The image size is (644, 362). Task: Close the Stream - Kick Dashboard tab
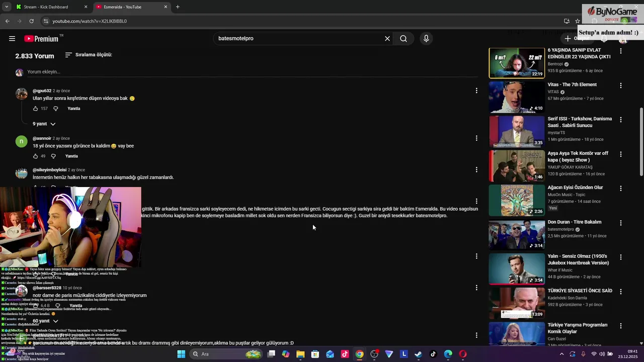coord(86,7)
